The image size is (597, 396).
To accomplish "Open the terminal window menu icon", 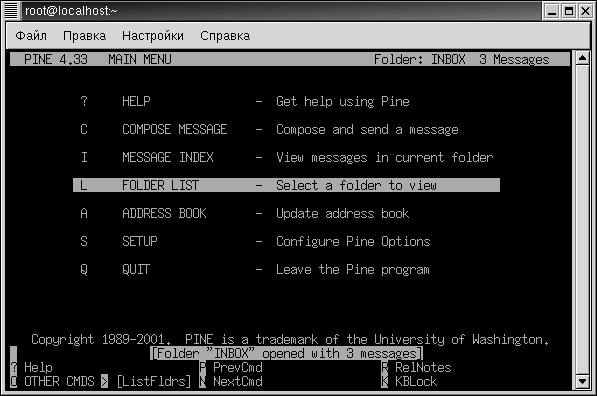I will click(11, 11).
